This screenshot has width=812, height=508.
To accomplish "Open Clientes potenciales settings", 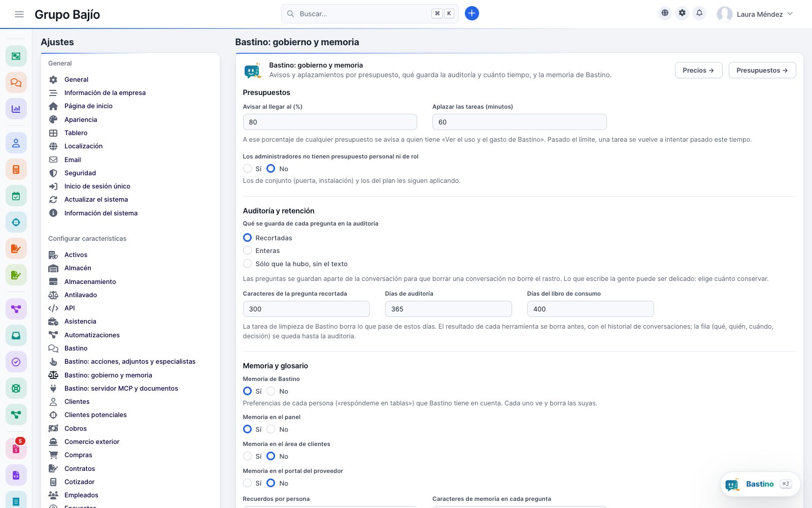I will click(95, 415).
